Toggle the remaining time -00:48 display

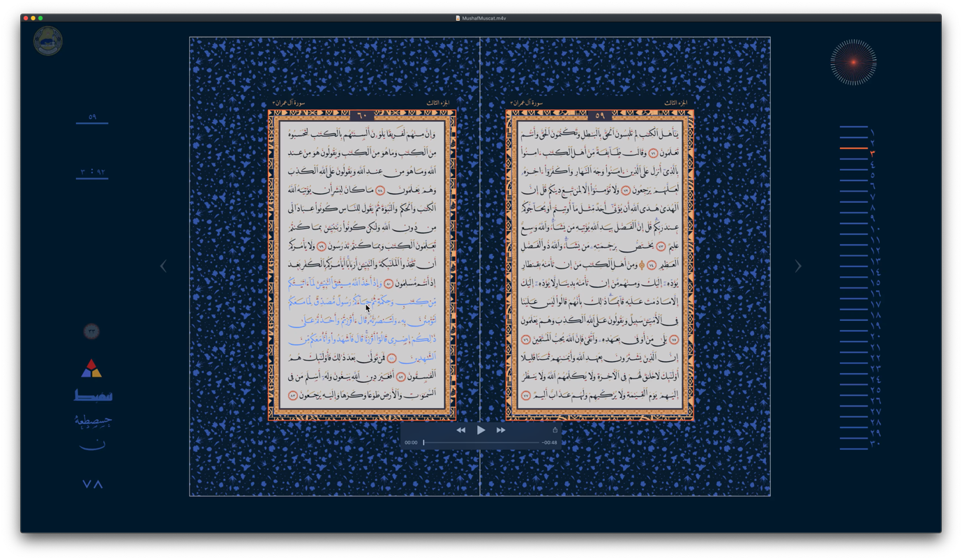[550, 442]
